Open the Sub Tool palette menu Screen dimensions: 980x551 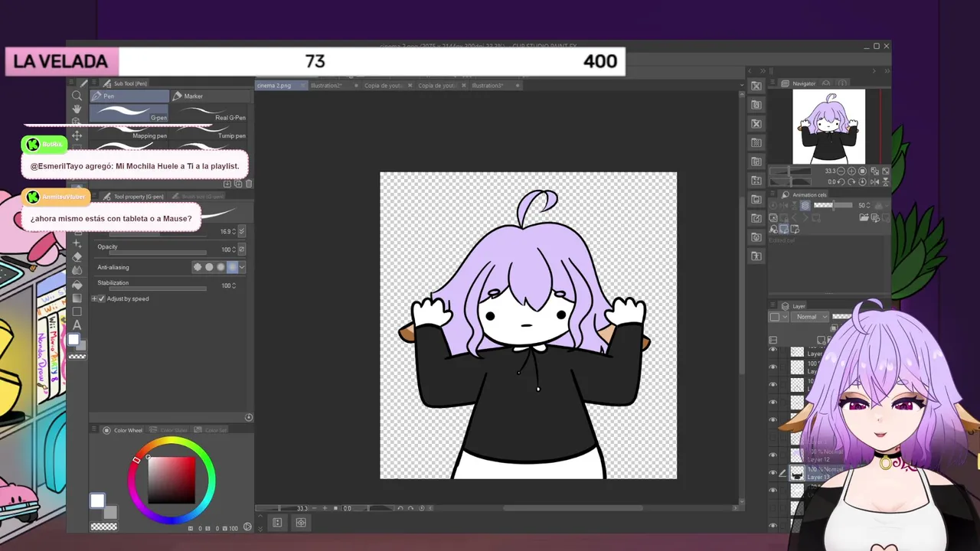coord(96,83)
